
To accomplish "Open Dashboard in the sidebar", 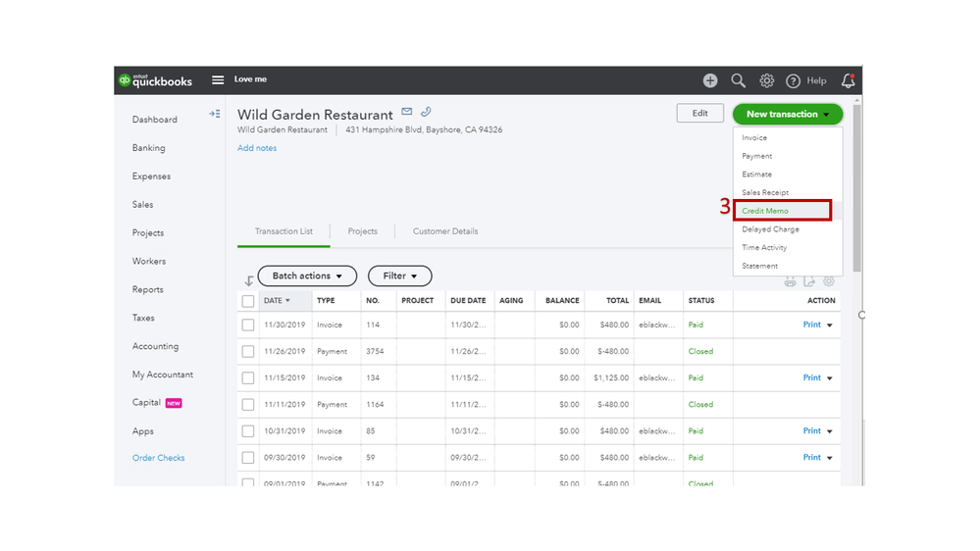I will (154, 120).
